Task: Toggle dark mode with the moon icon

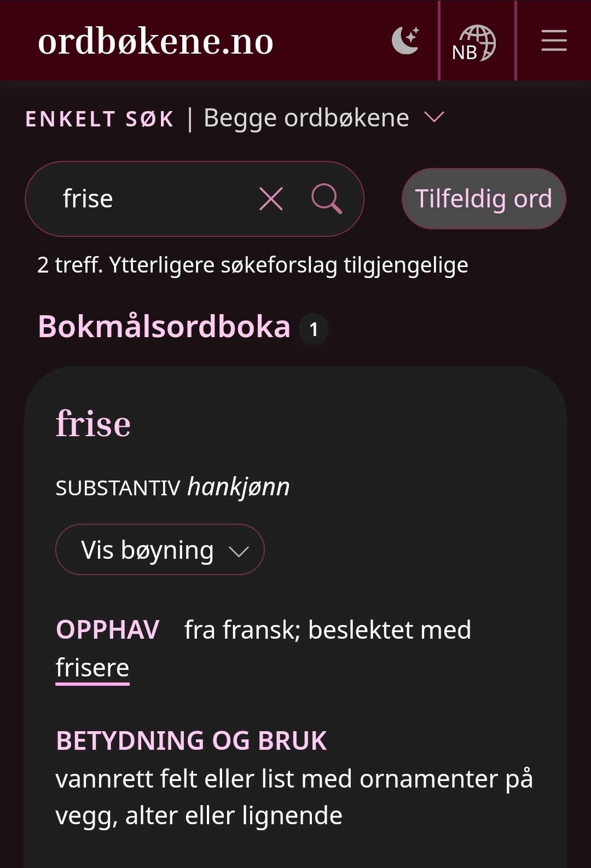Action: click(x=405, y=41)
